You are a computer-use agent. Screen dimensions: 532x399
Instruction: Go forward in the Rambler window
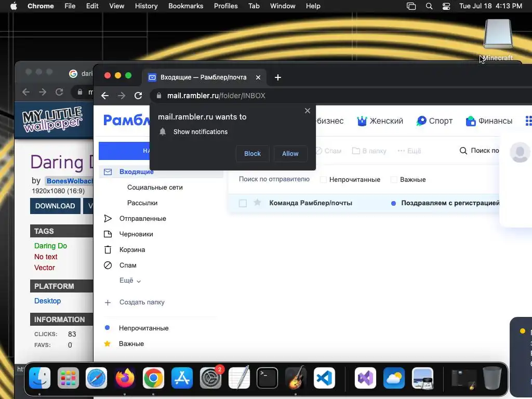coord(122,96)
